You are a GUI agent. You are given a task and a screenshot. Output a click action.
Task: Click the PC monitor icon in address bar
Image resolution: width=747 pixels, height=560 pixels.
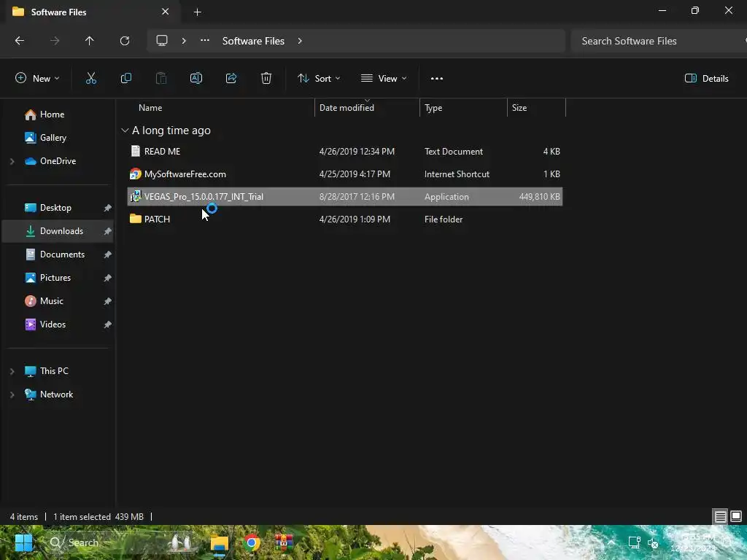pos(162,41)
